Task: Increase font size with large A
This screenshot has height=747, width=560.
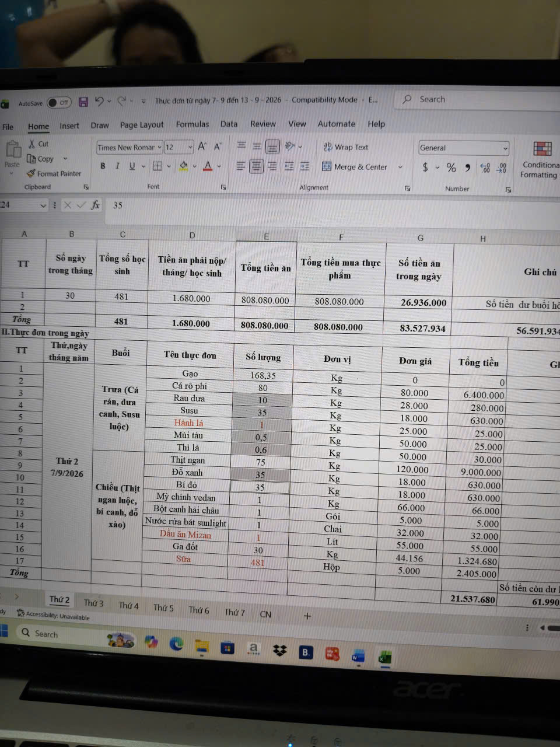Action: [x=202, y=146]
